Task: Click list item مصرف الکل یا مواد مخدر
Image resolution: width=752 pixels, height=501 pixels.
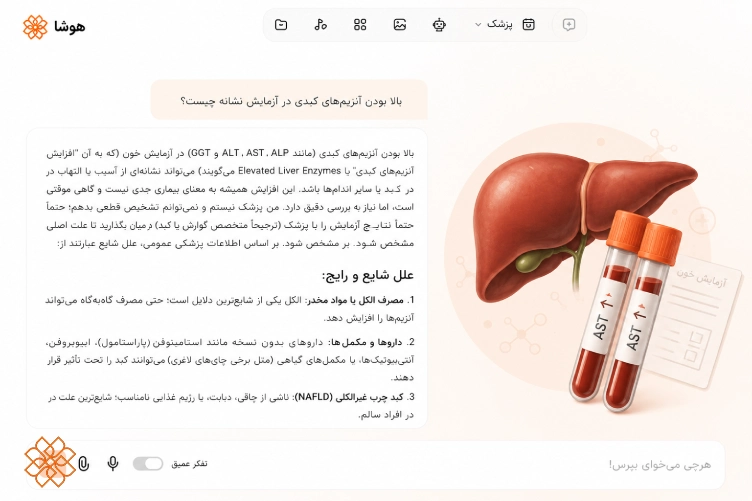Action: (x=229, y=309)
